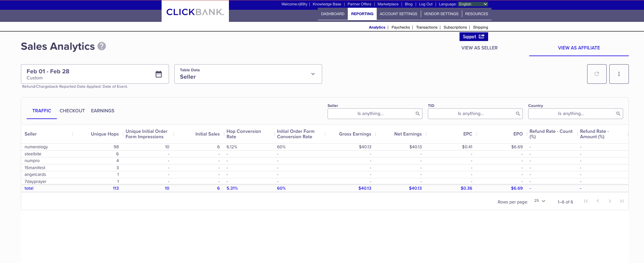This screenshot has width=644, height=263.
Task: Sort by the EPC column header
Action: coord(468,134)
